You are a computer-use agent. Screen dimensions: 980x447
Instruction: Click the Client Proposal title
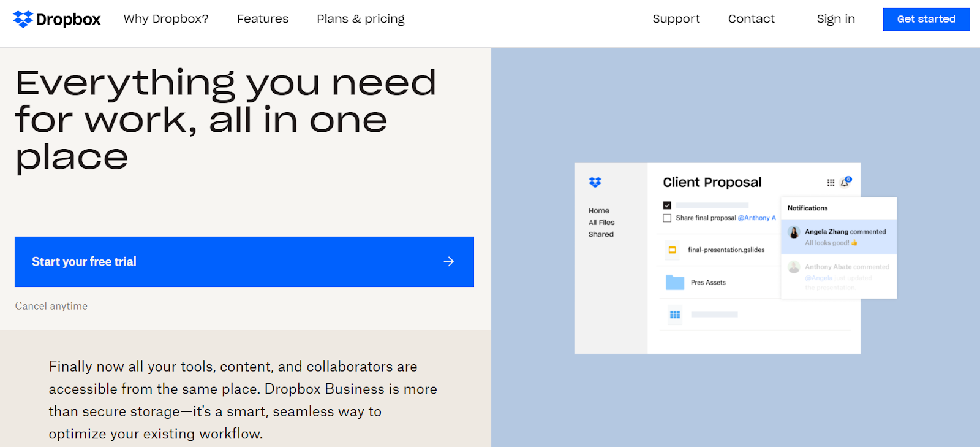712,182
